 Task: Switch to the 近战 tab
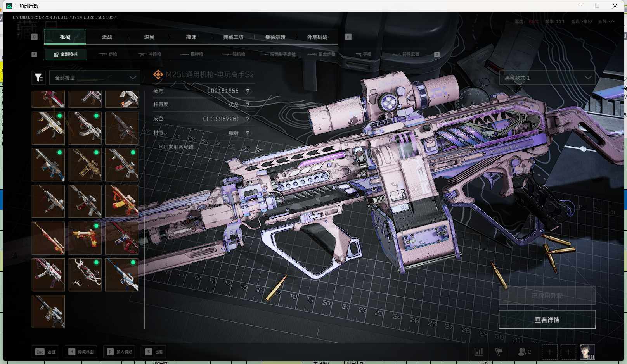pos(107,37)
